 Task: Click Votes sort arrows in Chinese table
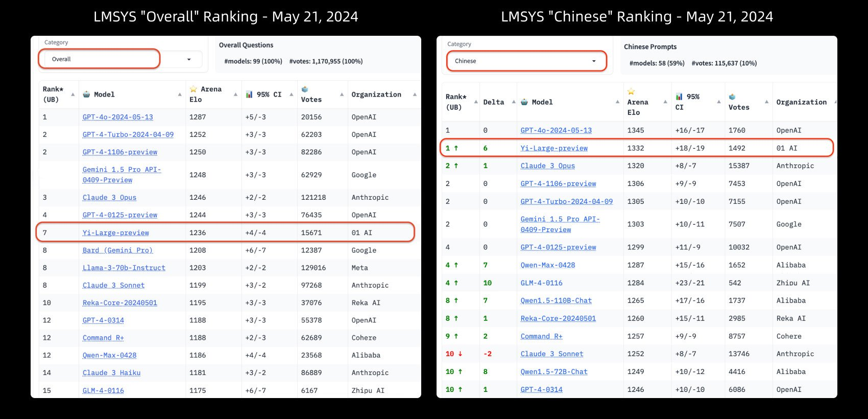766,102
